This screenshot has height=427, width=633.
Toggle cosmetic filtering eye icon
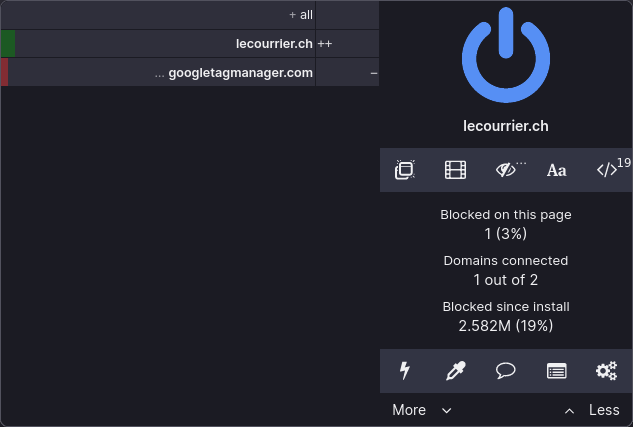click(x=506, y=170)
